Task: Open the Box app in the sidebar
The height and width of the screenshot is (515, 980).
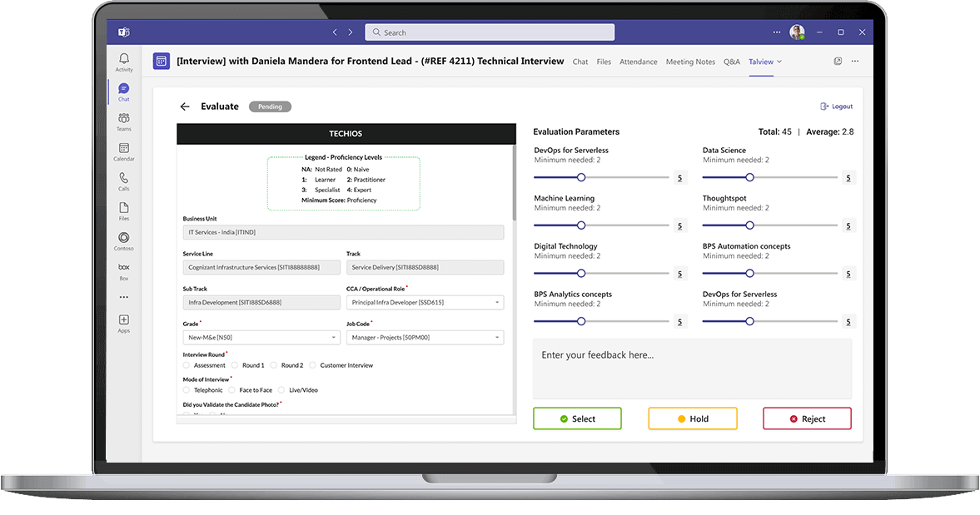Action: [x=124, y=271]
